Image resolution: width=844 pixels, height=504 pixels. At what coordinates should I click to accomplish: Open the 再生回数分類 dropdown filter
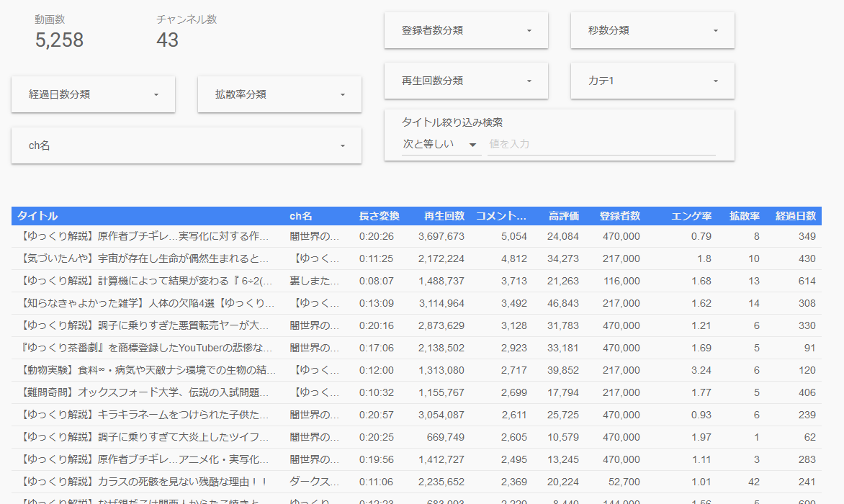(x=466, y=81)
